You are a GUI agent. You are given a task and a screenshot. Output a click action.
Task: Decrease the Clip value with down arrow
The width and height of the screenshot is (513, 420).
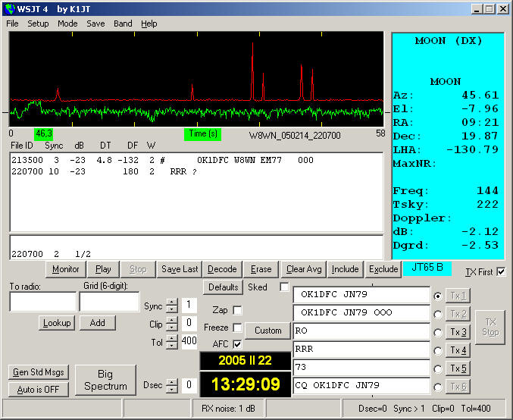point(172,328)
